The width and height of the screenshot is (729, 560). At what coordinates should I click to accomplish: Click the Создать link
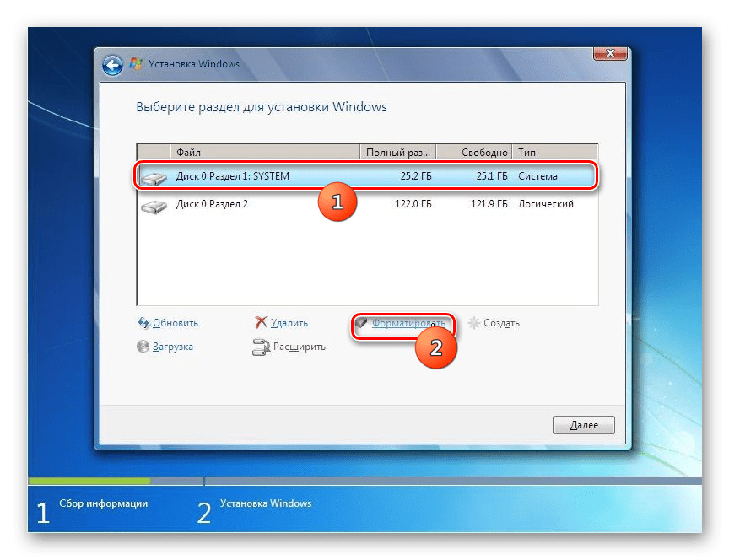(x=502, y=322)
